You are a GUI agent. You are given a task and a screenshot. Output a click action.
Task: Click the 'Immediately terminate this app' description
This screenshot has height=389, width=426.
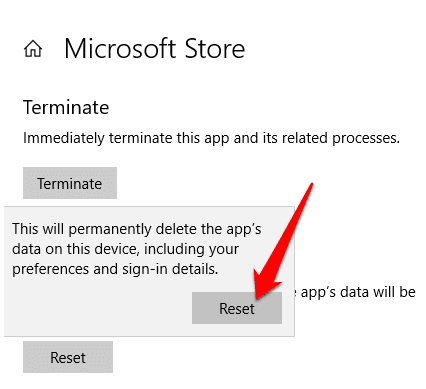[211, 138]
